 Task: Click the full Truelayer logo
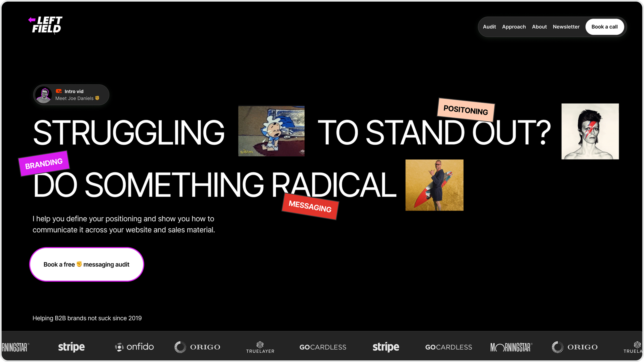click(260, 347)
